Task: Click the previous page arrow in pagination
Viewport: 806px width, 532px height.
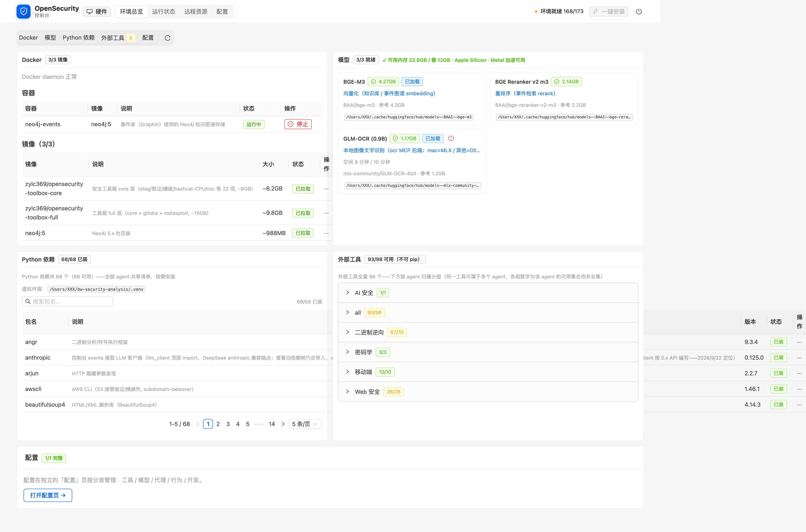Action: click(198, 424)
